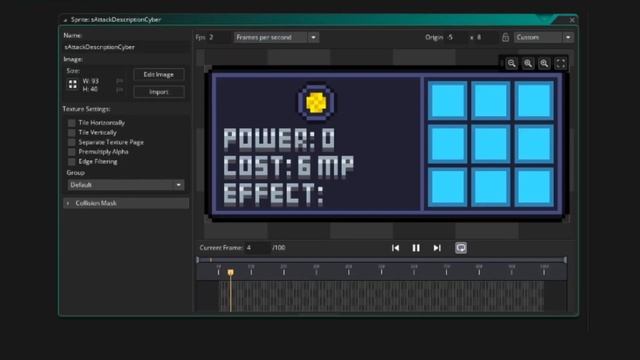Zoom in on the sprite preview

[544, 63]
